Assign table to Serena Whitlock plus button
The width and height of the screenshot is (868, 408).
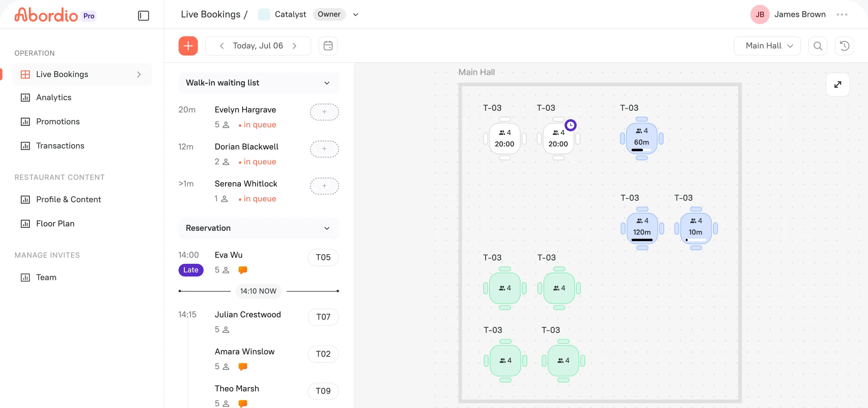point(324,186)
